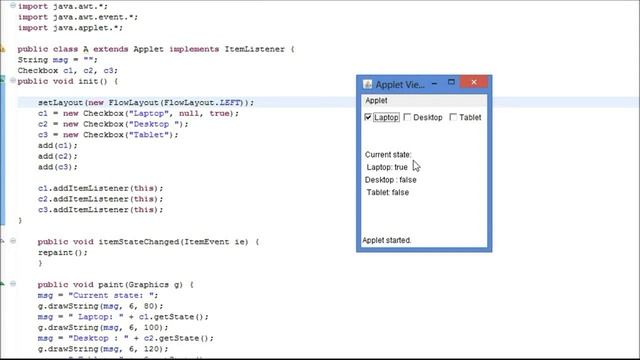The image size is (640, 360).
Task: Click the c3 = new Checkbox("Tablet") line
Action: point(108,135)
